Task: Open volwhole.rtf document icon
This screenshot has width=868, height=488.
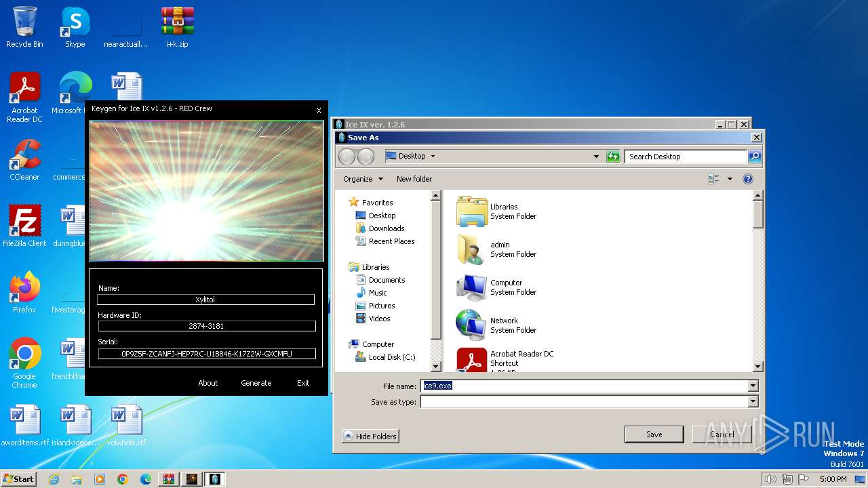Action: pos(126,425)
